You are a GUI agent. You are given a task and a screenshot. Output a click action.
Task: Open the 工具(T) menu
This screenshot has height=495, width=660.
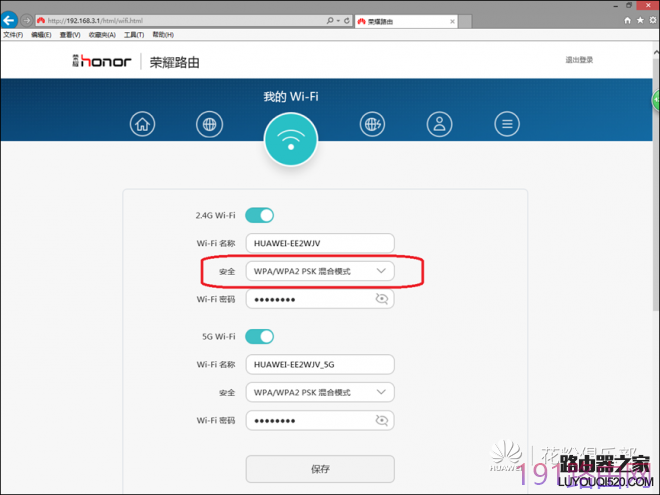134,34
